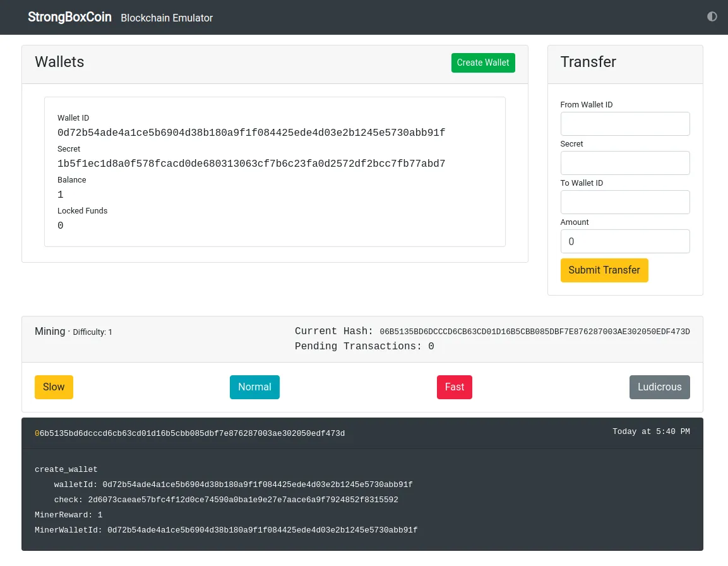Click the wallet Balance value
Image resolution: width=728 pixels, height=566 pixels.
(x=61, y=195)
